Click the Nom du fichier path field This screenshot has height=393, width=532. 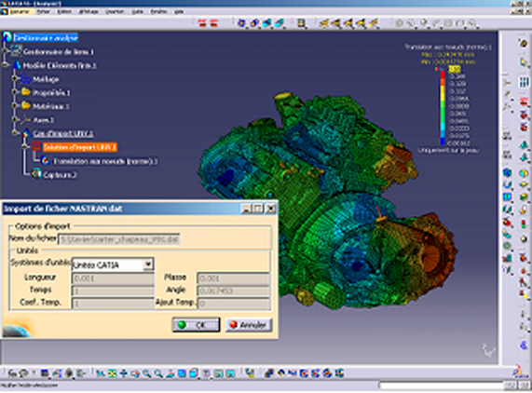point(118,239)
